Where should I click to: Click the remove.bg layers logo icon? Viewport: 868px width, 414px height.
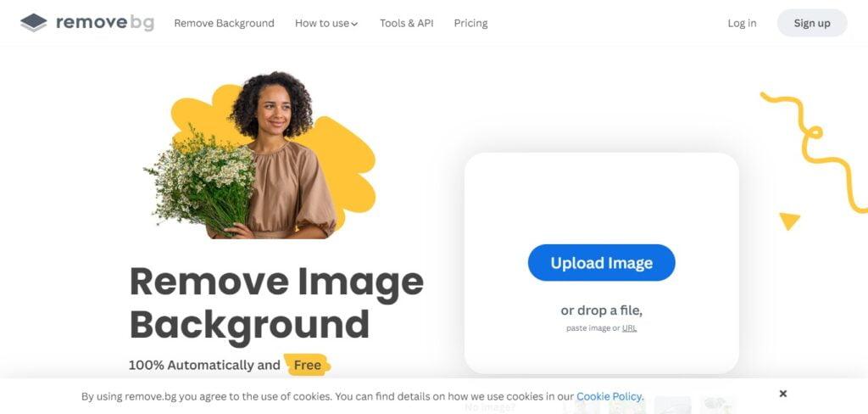point(34,23)
